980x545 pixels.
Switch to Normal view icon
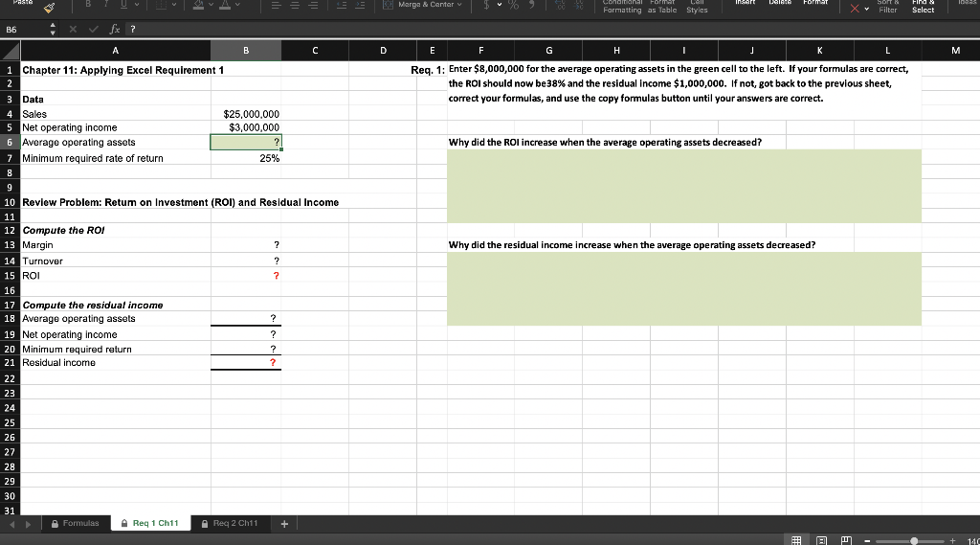796,540
